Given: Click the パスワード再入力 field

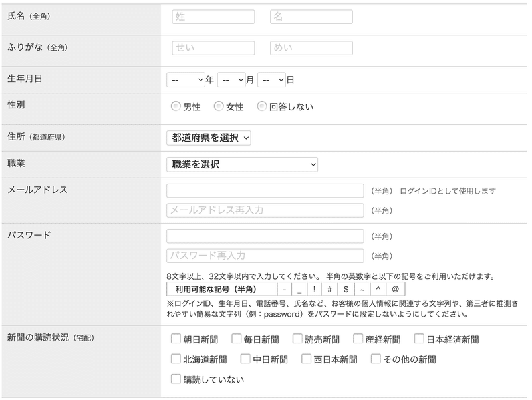Looking at the screenshot, I should tap(265, 256).
